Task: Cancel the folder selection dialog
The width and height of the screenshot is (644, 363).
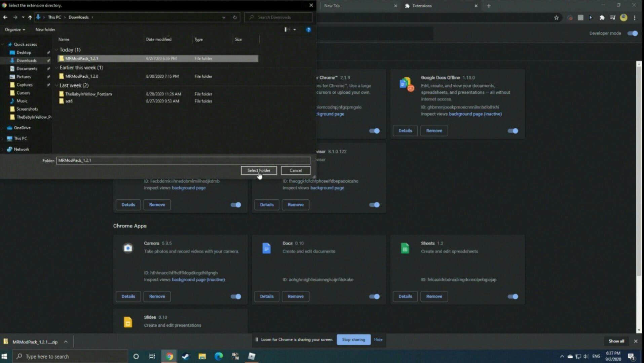Action: (296, 170)
